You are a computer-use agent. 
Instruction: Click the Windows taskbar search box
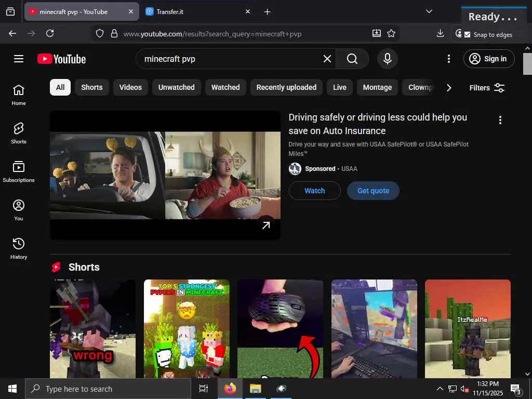108,389
